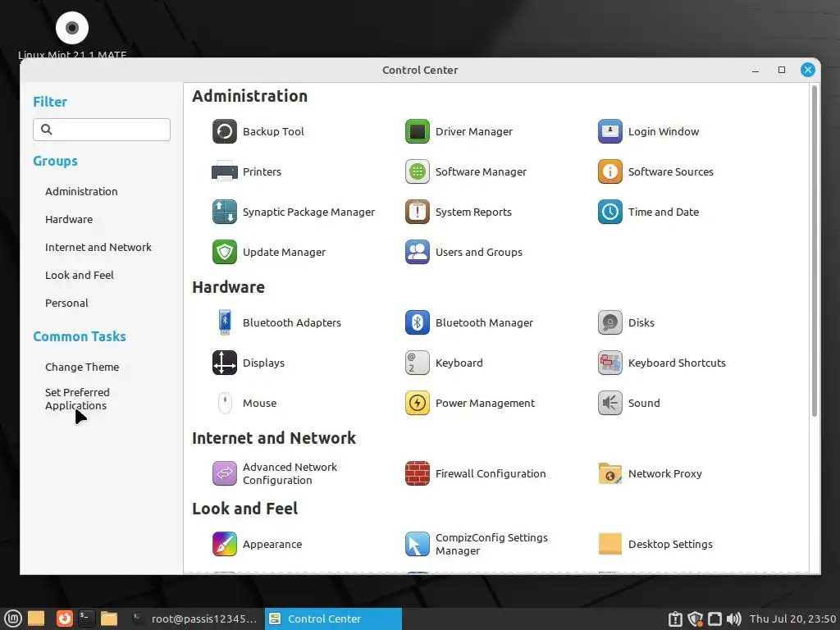Open Desktop Settings icon
Image resolution: width=840 pixels, height=630 pixels.
(610, 545)
